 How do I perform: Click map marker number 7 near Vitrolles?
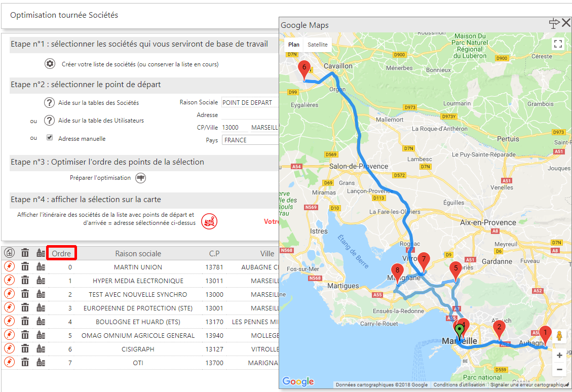pyautogui.click(x=424, y=262)
